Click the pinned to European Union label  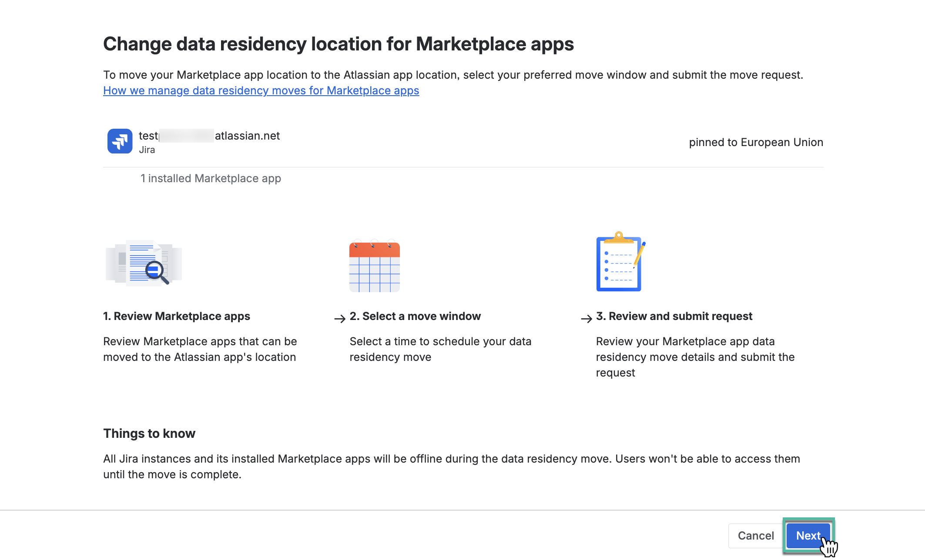756,142
